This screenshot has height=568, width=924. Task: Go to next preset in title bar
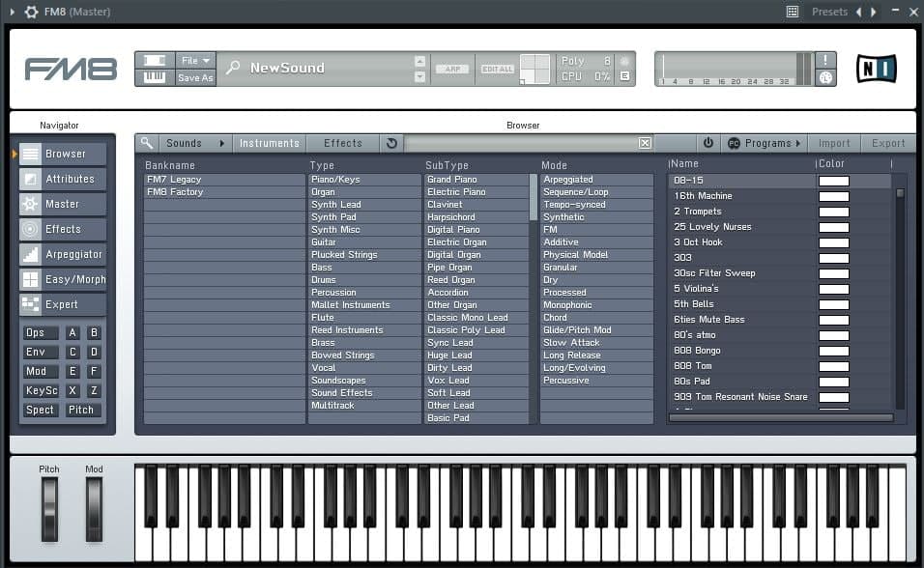coord(874,12)
